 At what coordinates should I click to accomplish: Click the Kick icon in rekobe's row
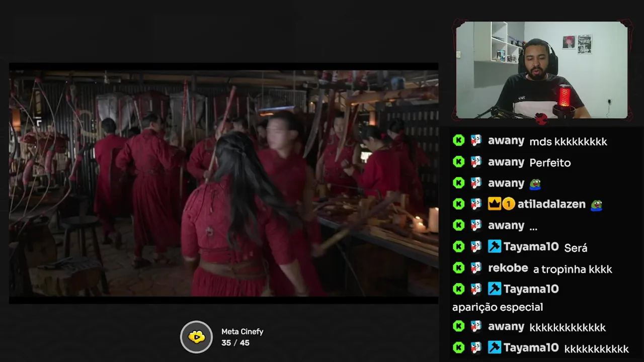point(458,267)
